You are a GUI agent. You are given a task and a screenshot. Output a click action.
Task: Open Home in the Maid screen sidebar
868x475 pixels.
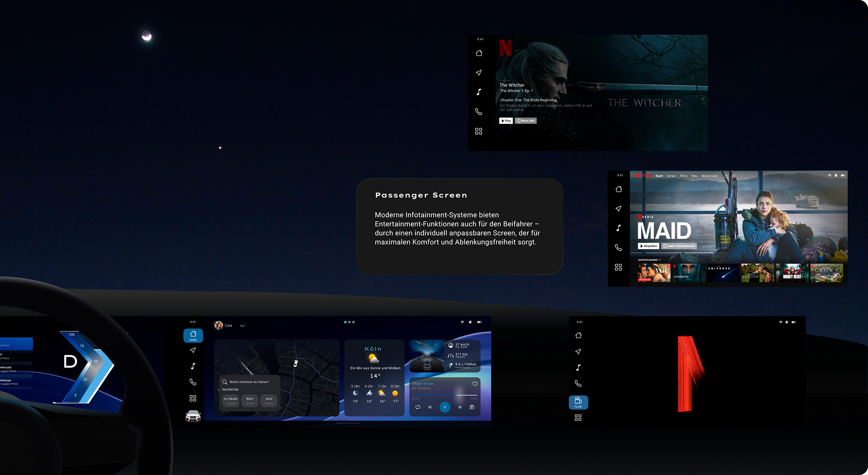618,189
